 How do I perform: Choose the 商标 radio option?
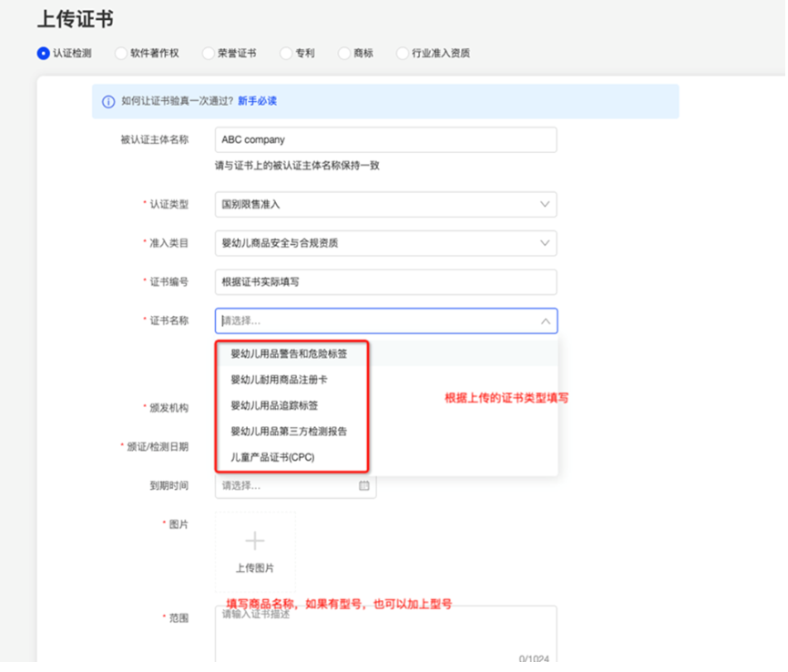pos(344,54)
